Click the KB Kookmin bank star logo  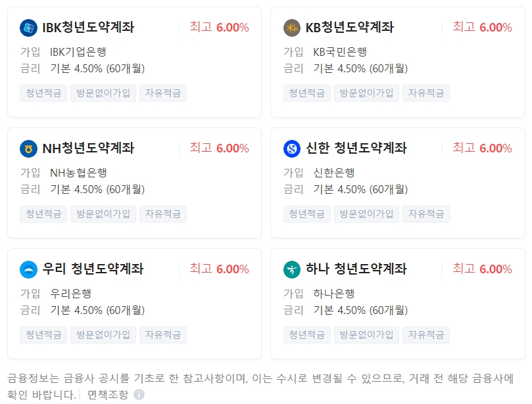[x=291, y=27]
